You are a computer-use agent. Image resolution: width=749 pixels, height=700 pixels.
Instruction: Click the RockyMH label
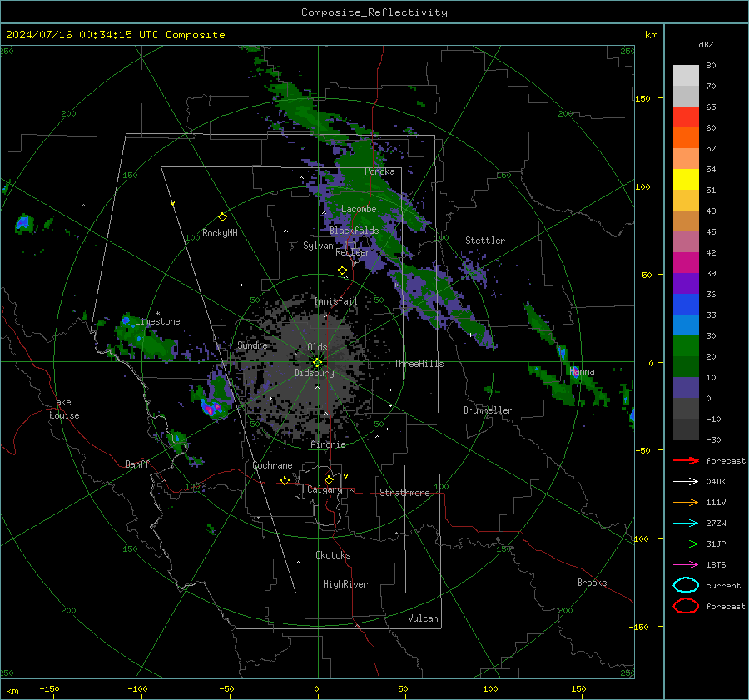[220, 233]
